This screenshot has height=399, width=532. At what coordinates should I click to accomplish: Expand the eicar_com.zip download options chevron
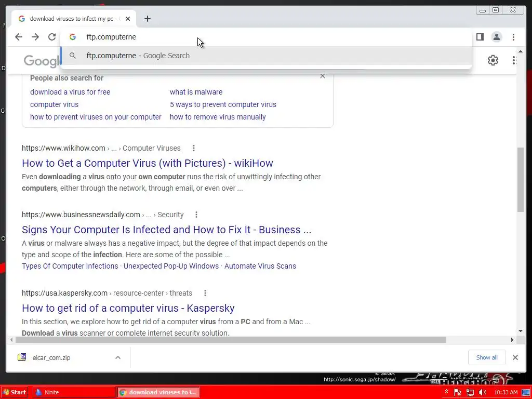tap(118, 357)
